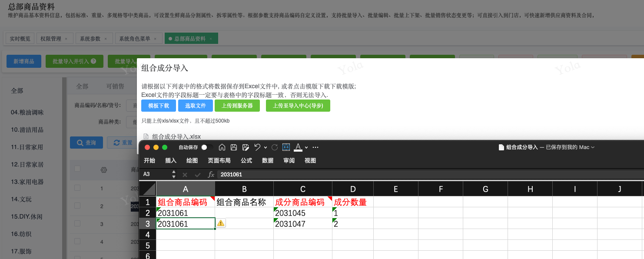Click the 模板下载 button
Viewport: 644px width, 259px height.
158,106
